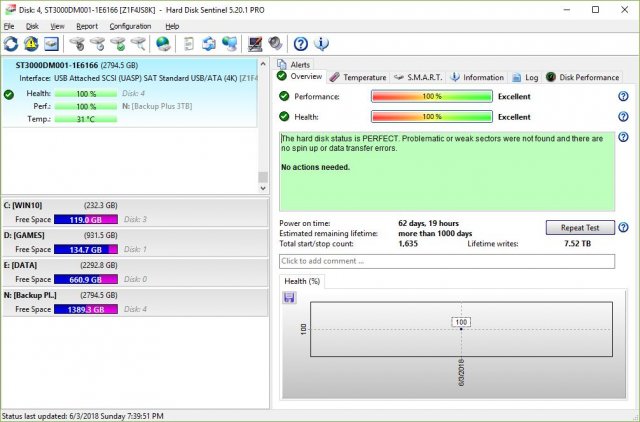Click the yellow warning alert toolbar icon
This screenshot has height=422, width=640.
31,44
